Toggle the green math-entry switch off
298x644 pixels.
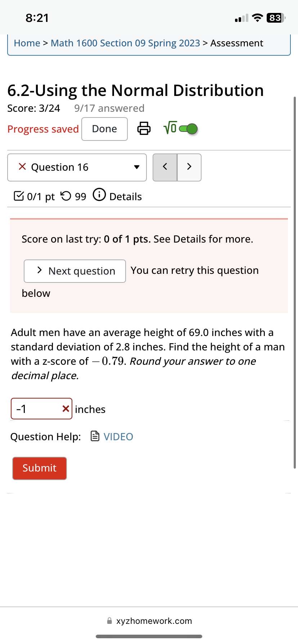[x=189, y=128]
